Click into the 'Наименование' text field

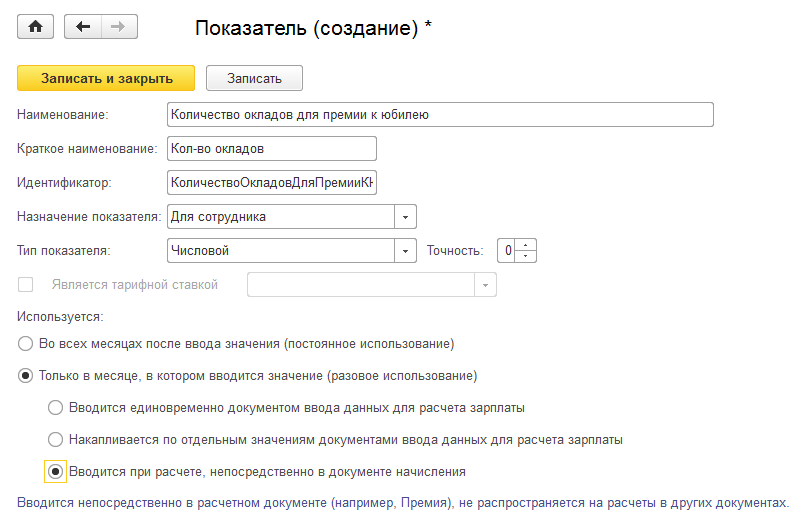(x=440, y=115)
